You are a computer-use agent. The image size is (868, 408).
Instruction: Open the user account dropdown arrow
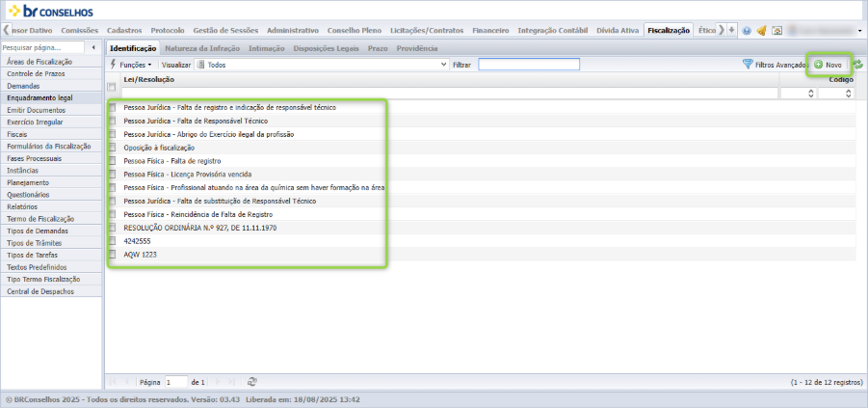coord(859,31)
